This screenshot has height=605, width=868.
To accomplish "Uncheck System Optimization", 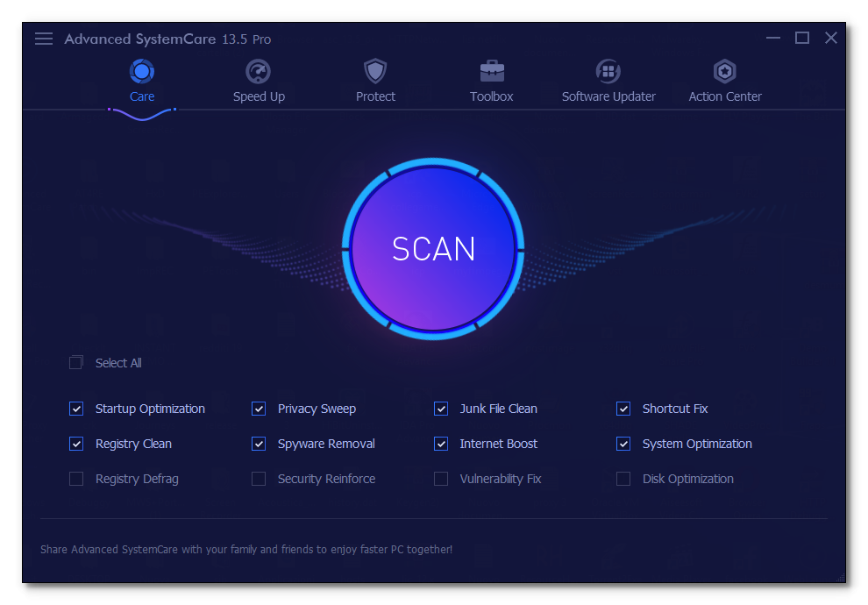I will tap(623, 444).
